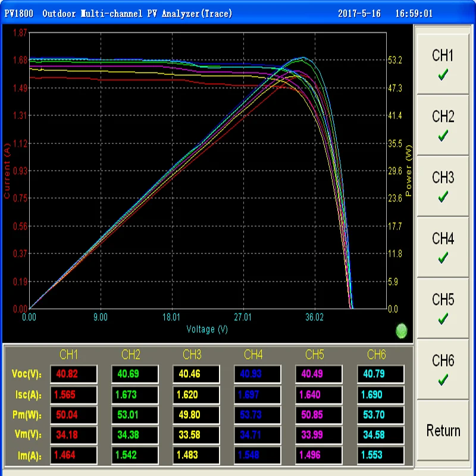476x476 pixels.
Task: Click the Voltage (V) axis label
Action: tap(207, 329)
